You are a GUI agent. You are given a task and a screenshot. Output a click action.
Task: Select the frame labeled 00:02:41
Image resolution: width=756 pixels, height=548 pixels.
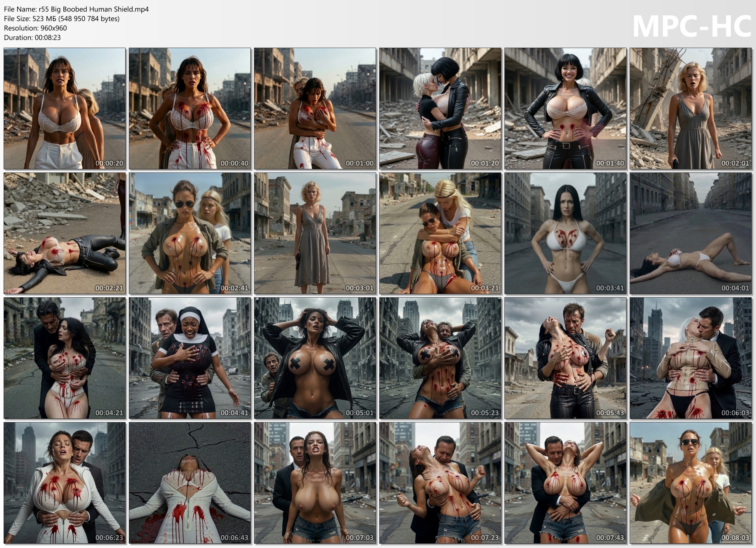(x=190, y=233)
